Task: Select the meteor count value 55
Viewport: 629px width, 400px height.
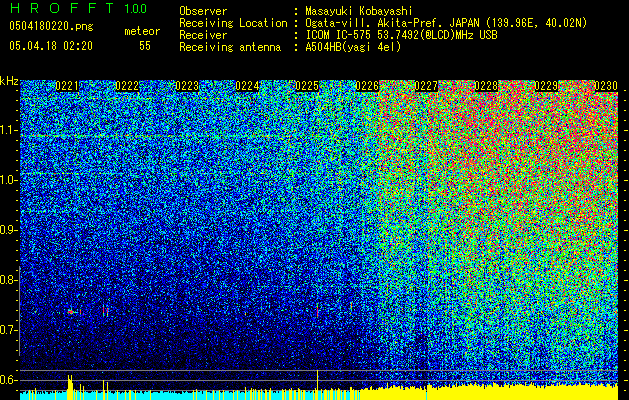Action: click(x=145, y=46)
